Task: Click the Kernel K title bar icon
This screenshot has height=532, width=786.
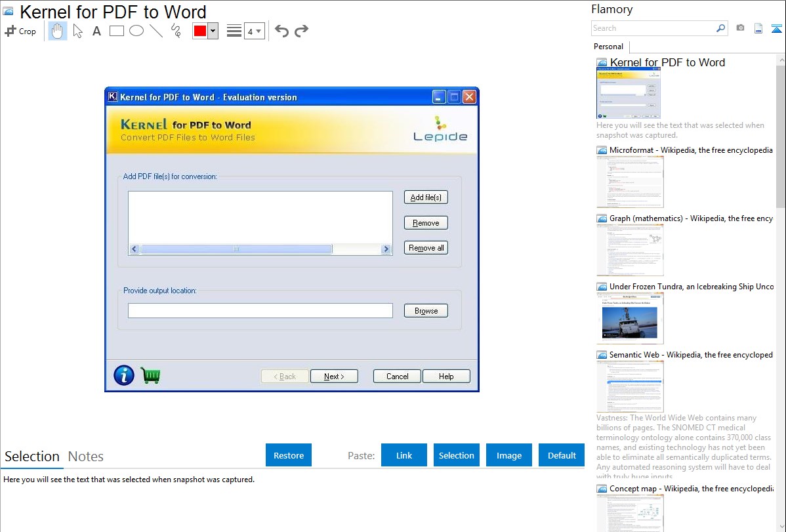Action: pyautogui.click(x=113, y=97)
